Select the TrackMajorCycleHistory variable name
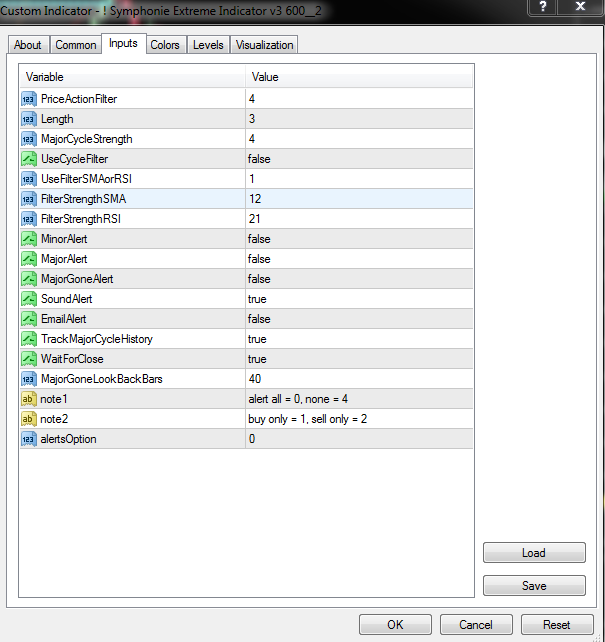605x642 pixels. (97, 339)
